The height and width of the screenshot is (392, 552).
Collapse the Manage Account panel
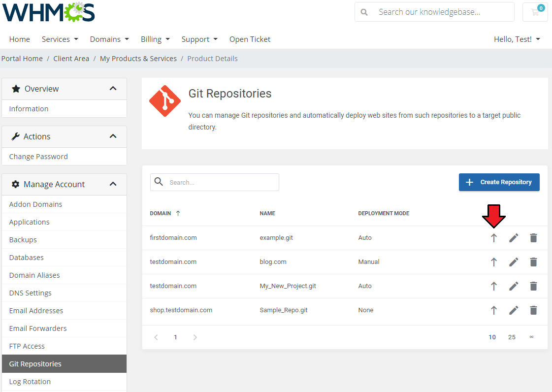113,184
